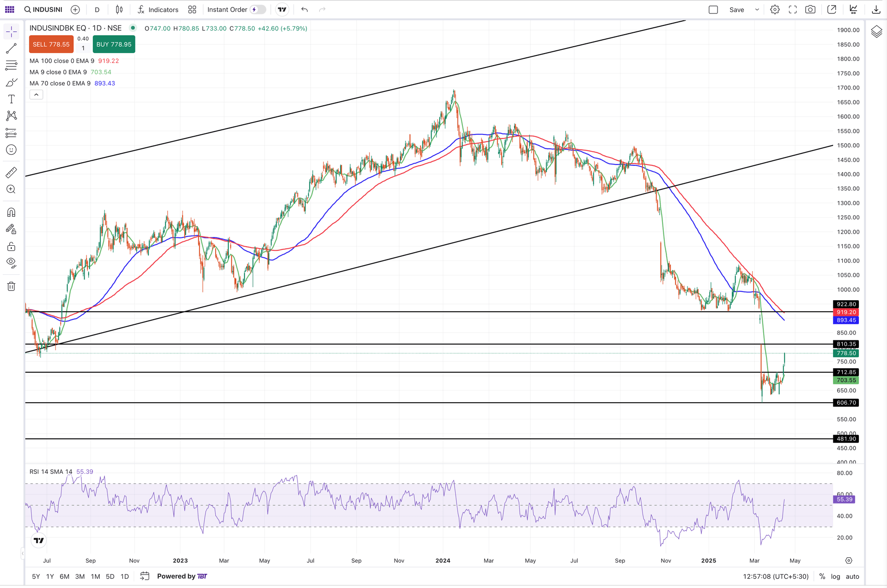Undo the last chart action
The image size is (887, 588).
coord(304,9)
